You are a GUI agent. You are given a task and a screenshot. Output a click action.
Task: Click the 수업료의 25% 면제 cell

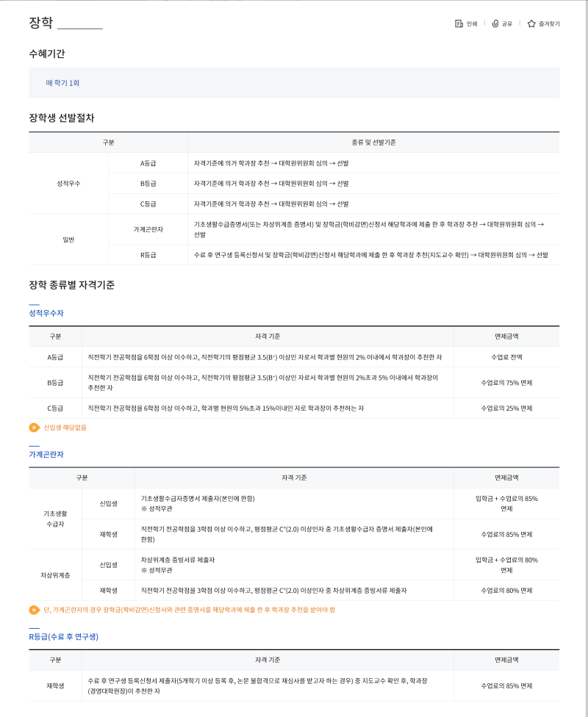506,408
